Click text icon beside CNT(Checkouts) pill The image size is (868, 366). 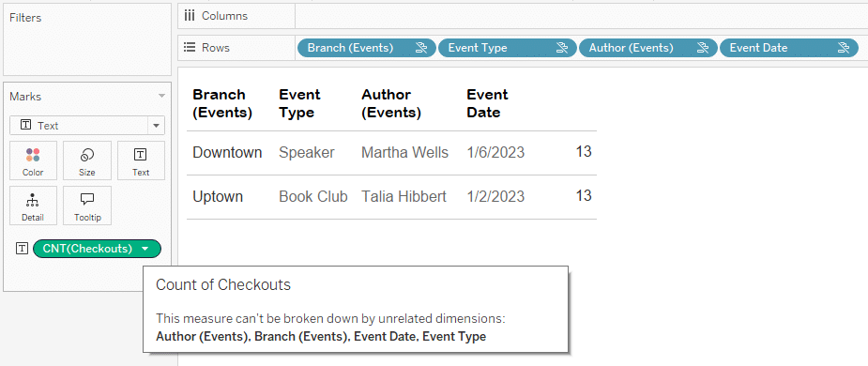[22, 249]
